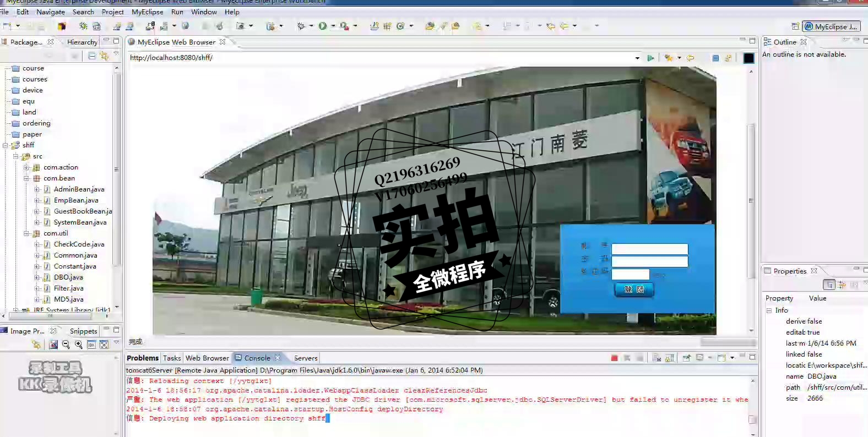Go to the URL with the green arrow
The image size is (868, 437).
tap(650, 58)
